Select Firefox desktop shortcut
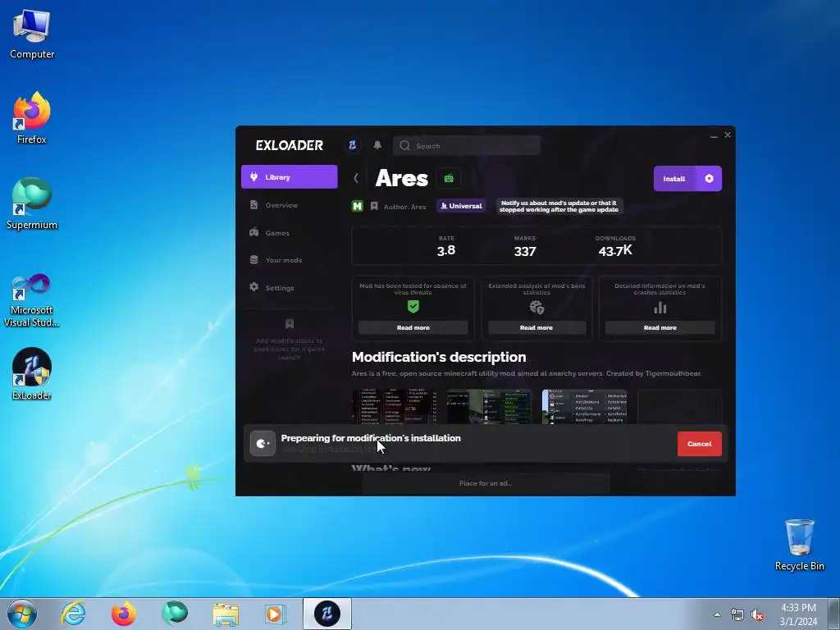Screen dimensions: 840x630 click(x=32, y=118)
